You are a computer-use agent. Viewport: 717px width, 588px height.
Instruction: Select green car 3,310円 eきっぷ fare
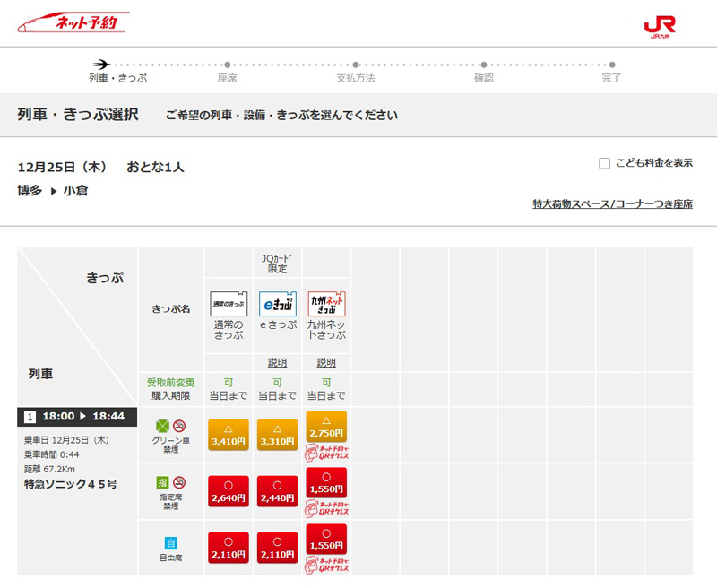point(277,435)
